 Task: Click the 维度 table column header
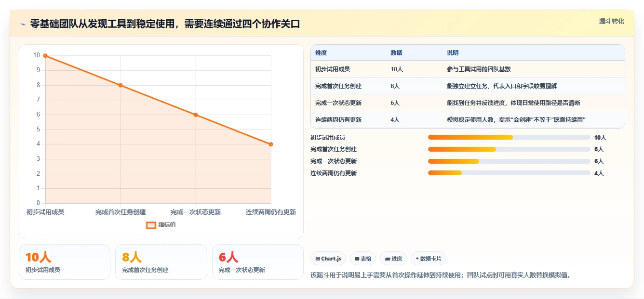(321, 53)
